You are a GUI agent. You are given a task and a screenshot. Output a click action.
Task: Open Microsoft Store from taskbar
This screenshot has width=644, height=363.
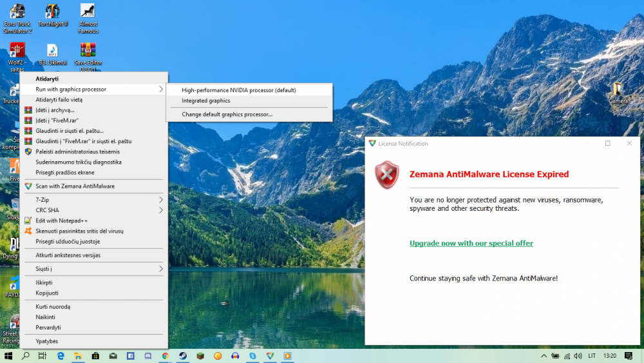pos(95,356)
